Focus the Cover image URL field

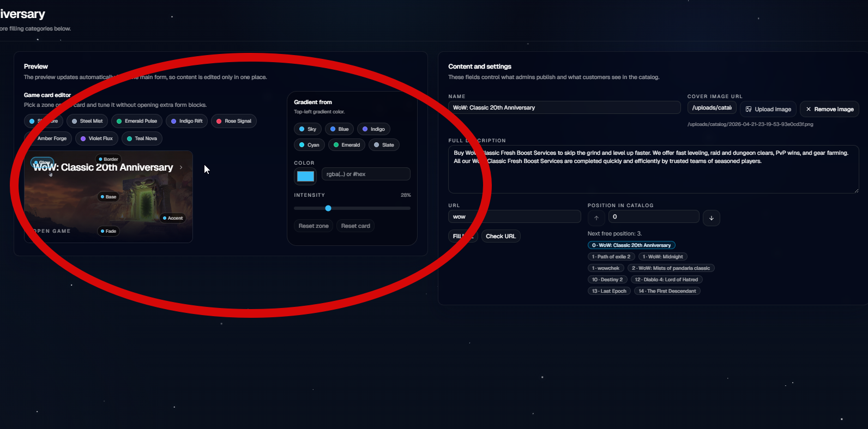pos(712,107)
